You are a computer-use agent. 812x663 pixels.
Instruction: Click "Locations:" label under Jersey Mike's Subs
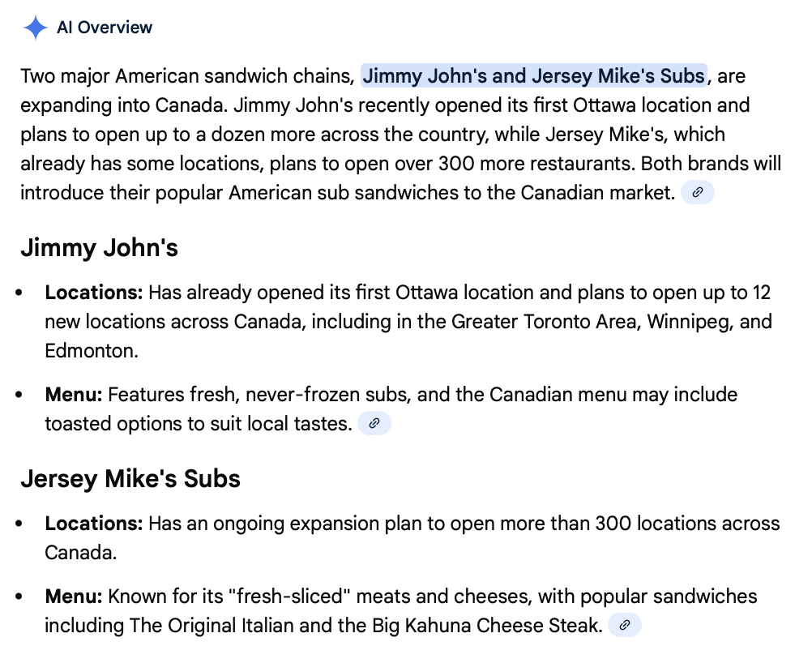[94, 523]
